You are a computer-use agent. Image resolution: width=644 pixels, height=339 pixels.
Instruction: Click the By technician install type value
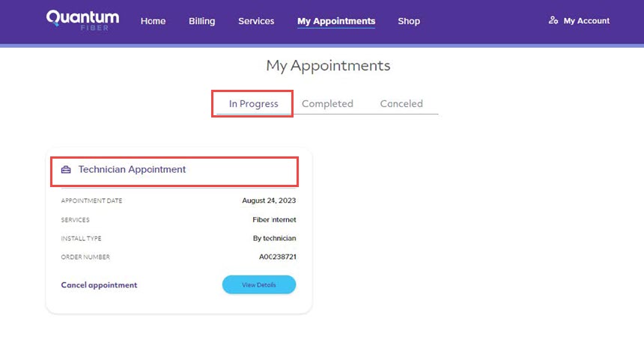pyautogui.click(x=274, y=238)
